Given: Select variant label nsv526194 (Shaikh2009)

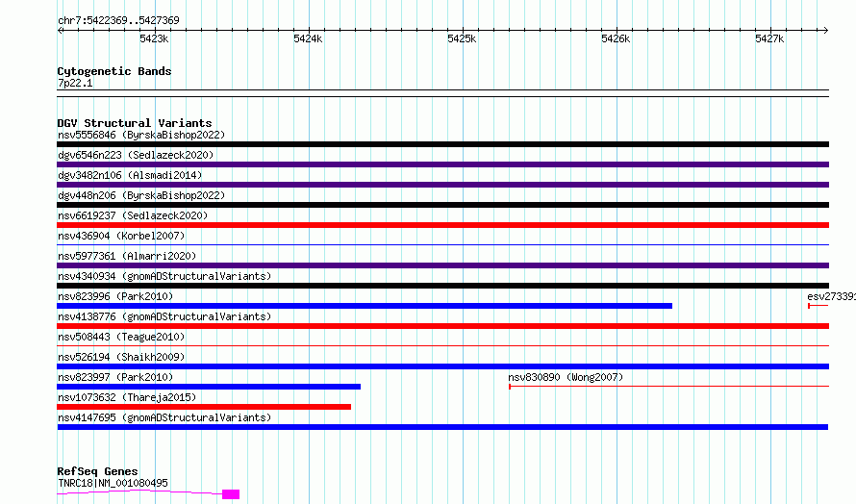Looking at the screenshot, I should click(121, 357).
